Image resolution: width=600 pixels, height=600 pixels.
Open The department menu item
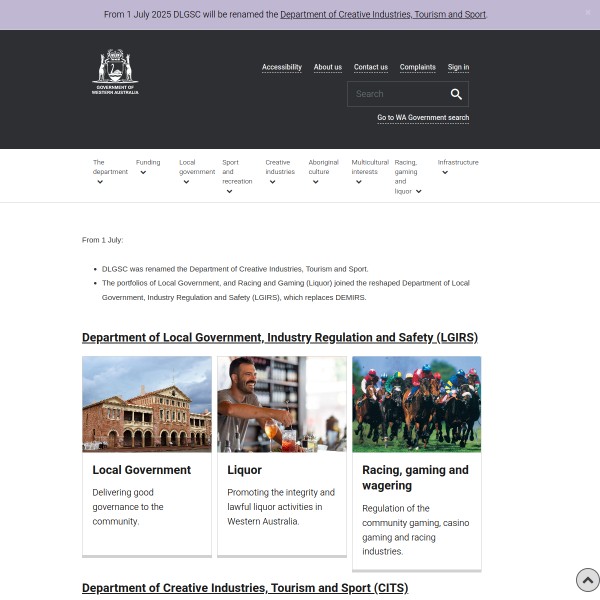[x=110, y=167]
